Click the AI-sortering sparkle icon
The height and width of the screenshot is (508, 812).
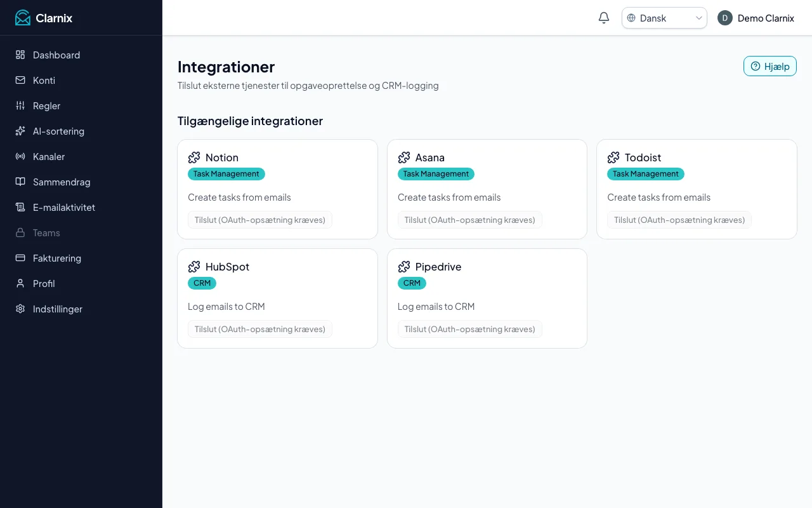[20, 131]
